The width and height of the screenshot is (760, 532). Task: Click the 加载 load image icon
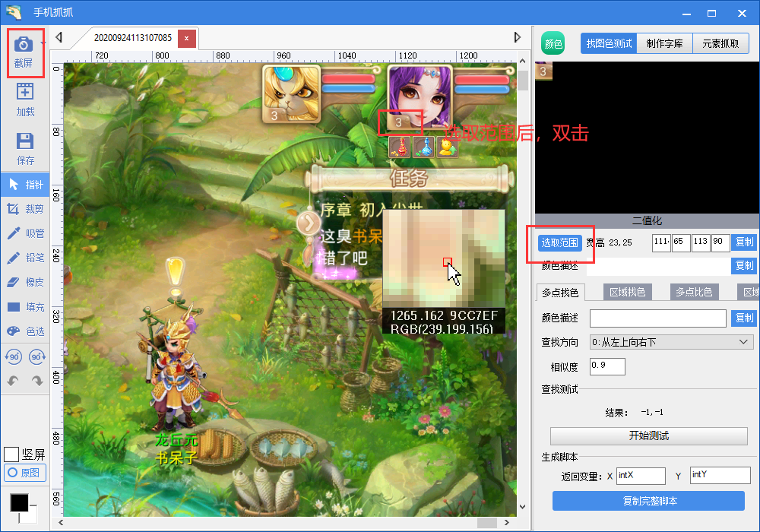25,92
